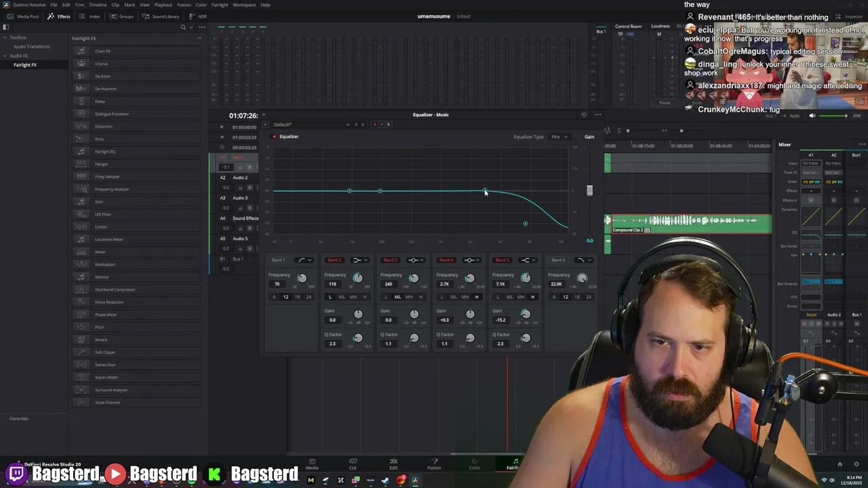Screen dimensions: 868x488
Task: Open the Media Pool panel
Action: [x=24, y=16]
